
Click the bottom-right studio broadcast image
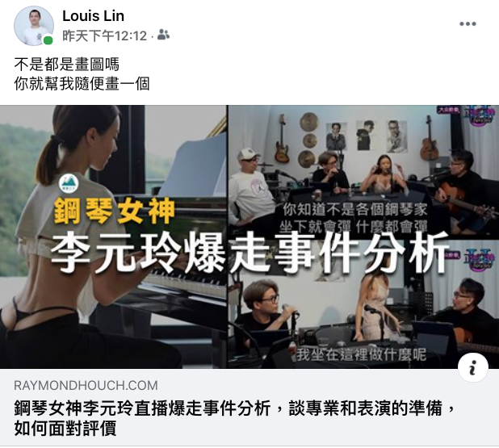point(363,304)
